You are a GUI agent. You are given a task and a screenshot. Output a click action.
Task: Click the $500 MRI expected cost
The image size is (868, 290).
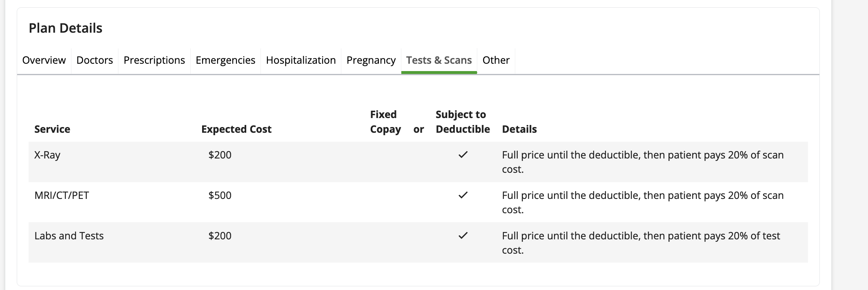tap(220, 196)
